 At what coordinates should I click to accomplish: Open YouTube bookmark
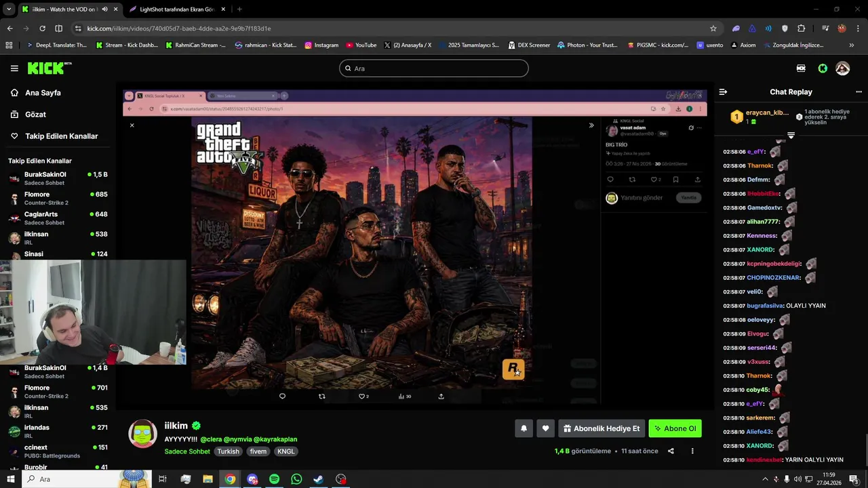[361, 45]
